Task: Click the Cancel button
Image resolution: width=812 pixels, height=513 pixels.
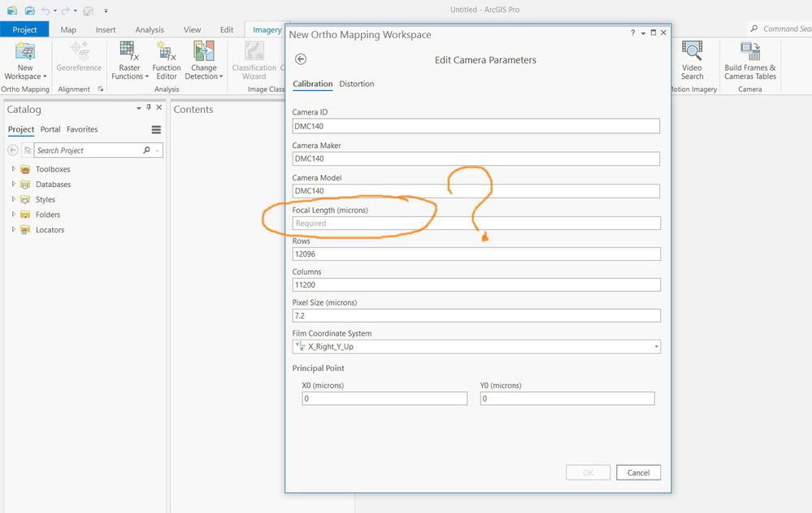Action: point(638,472)
